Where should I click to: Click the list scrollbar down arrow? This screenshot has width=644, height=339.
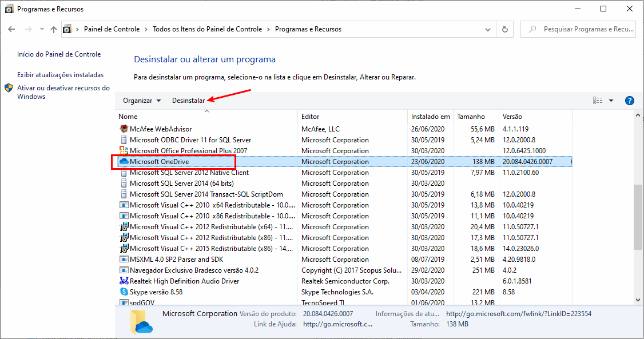[638, 300]
